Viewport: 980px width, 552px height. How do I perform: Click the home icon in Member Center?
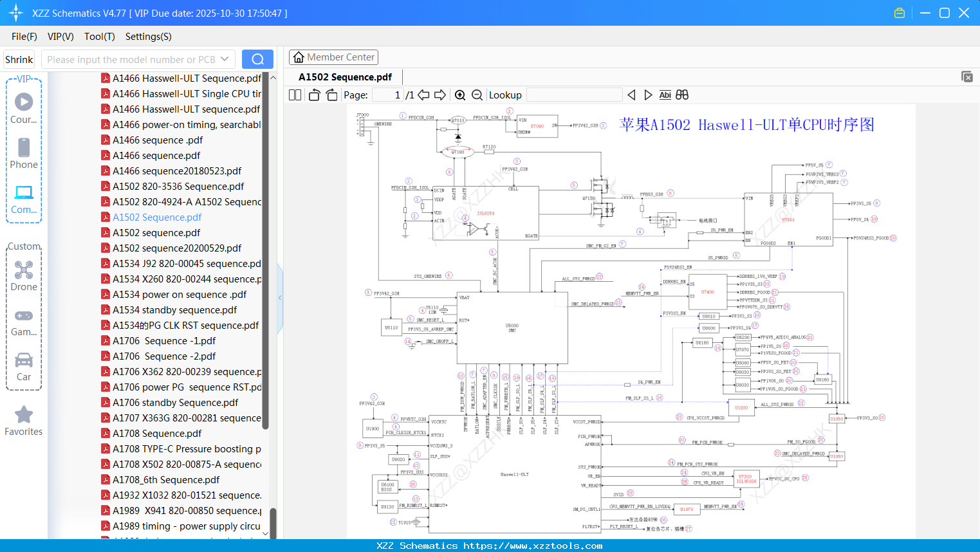(x=299, y=57)
